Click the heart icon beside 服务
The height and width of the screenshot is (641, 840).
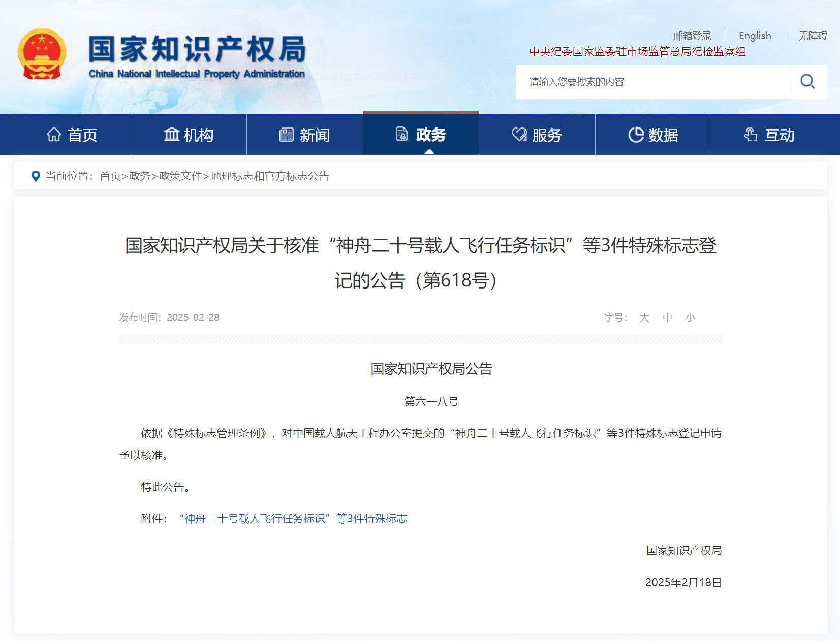[519, 134]
